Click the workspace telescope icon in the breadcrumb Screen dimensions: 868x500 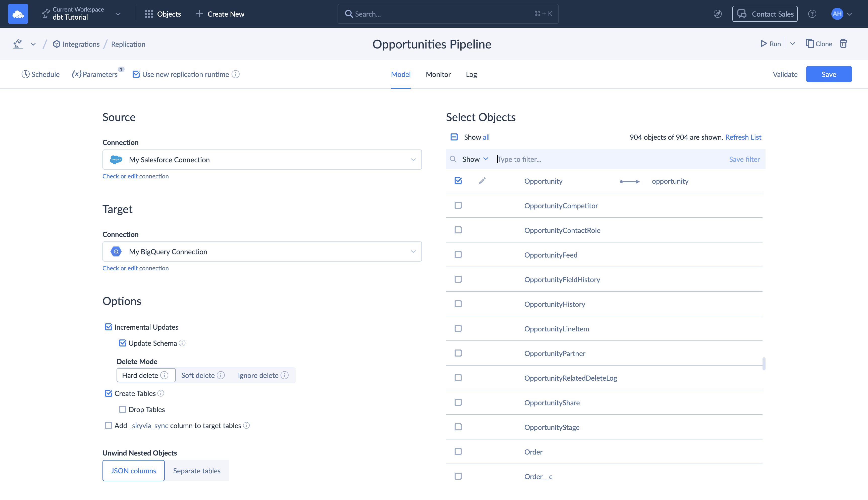coord(18,44)
